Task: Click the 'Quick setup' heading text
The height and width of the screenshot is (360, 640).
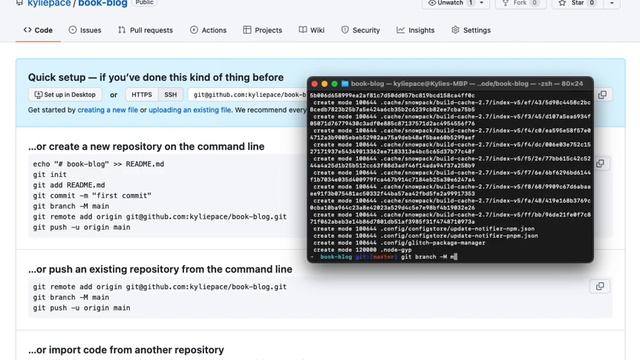Action: 156,77
